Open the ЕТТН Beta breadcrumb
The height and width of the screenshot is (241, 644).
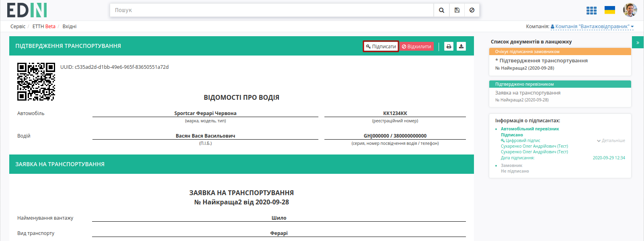44,27
